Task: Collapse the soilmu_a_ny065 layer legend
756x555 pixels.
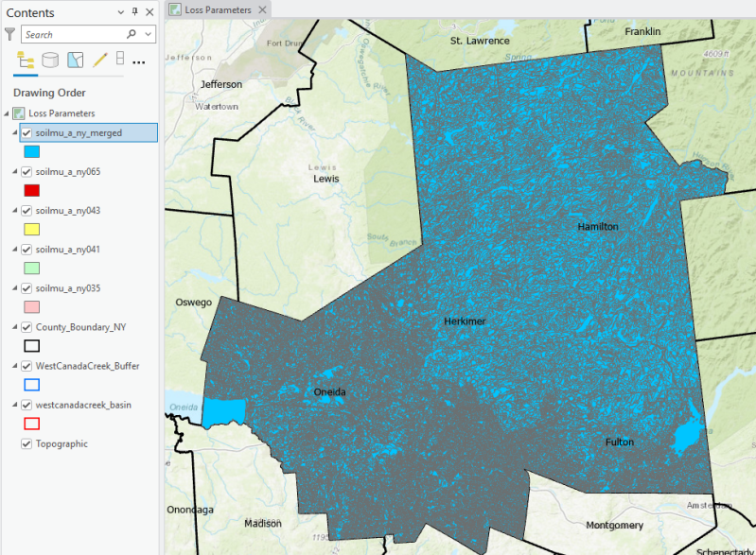Action: (x=14, y=172)
